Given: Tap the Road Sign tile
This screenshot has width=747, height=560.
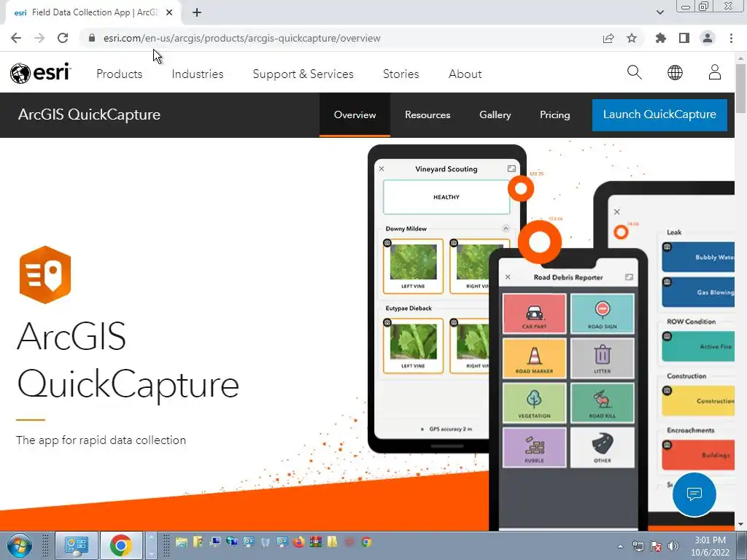Looking at the screenshot, I should click(602, 314).
